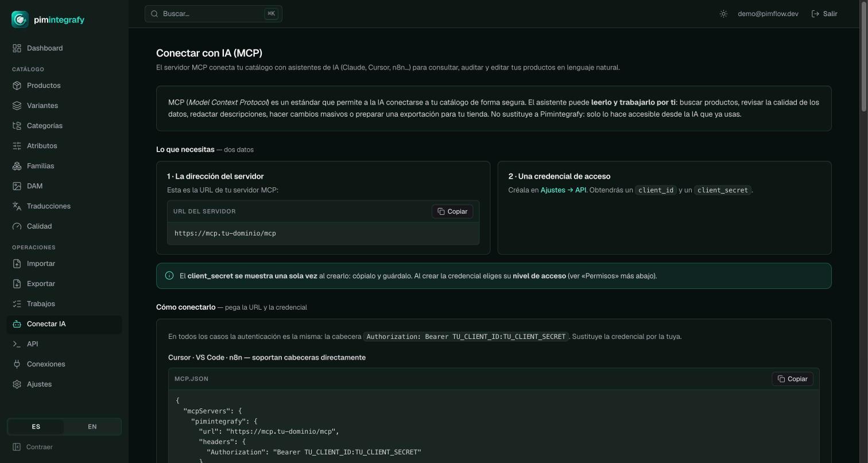
Task: Copy the MCP.JSON snippet with Copiar
Action: point(792,379)
